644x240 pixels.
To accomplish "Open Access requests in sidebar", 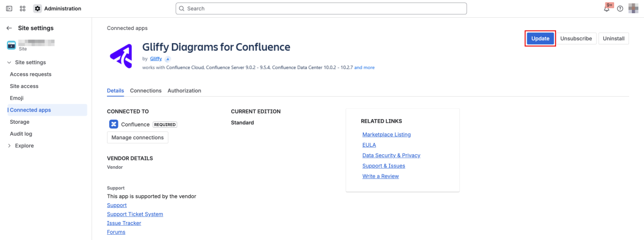I will click(30, 74).
